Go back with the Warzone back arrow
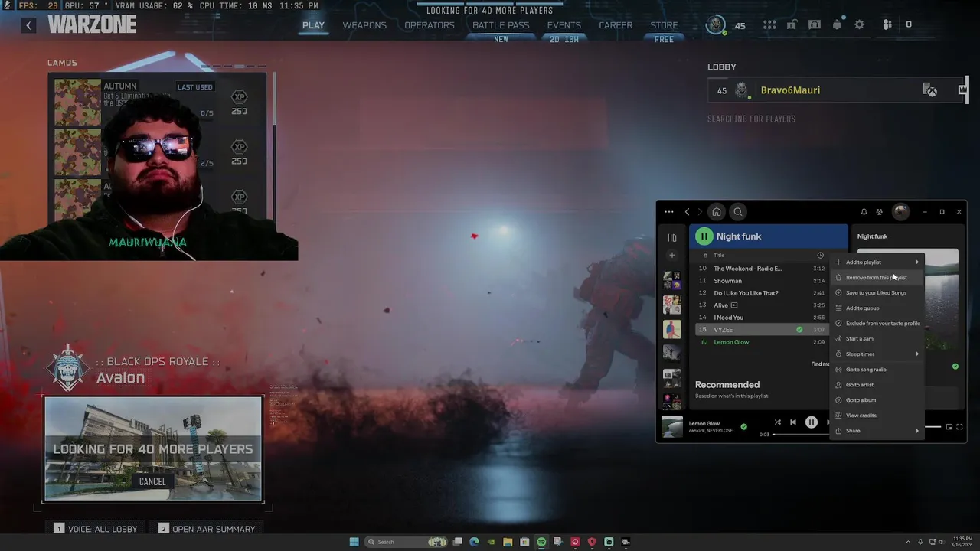The height and width of the screenshot is (551, 980). point(28,25)
